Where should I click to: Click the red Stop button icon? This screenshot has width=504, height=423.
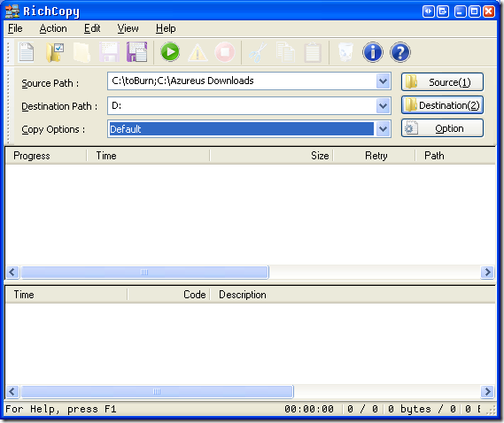[225, 52]
